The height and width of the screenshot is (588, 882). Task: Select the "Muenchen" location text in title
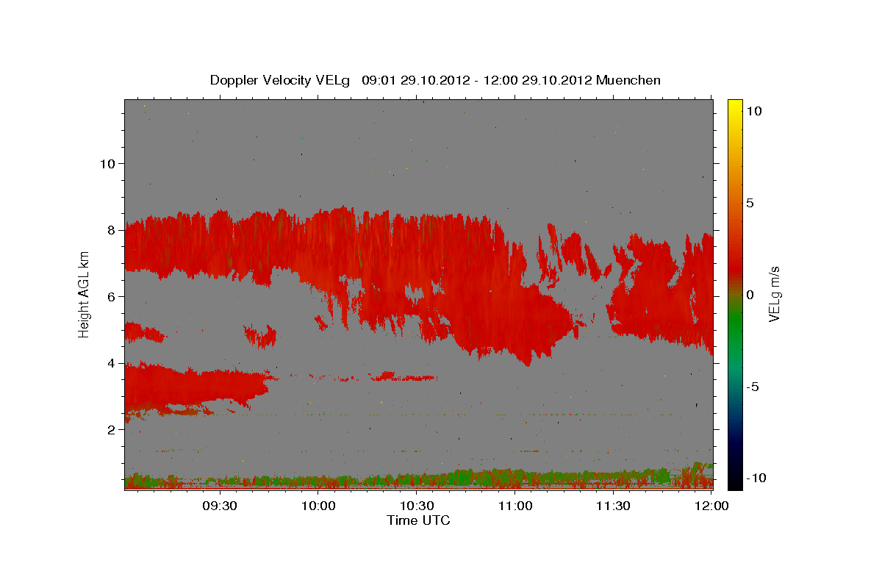tap(628, 80)
